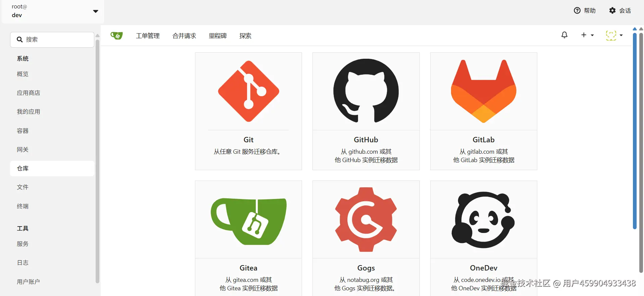Screen dimensions: 644x296
Task: Select the GitLab fox logo
Action: (484, 91)
